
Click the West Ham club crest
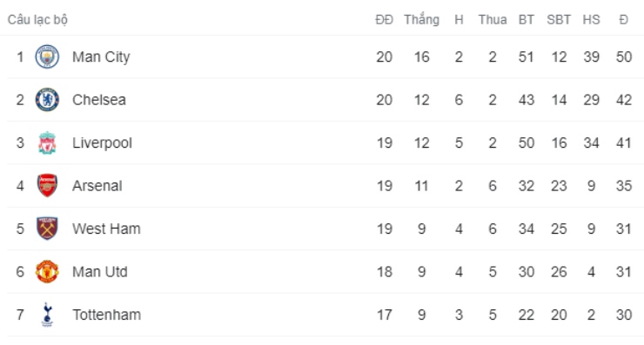pyautogui.click(x=47, y=229)
